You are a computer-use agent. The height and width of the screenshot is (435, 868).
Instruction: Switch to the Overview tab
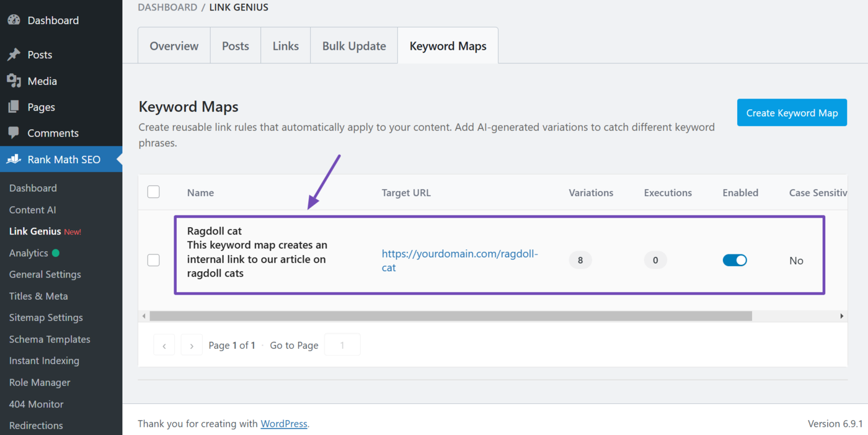[x=174, y=46]
